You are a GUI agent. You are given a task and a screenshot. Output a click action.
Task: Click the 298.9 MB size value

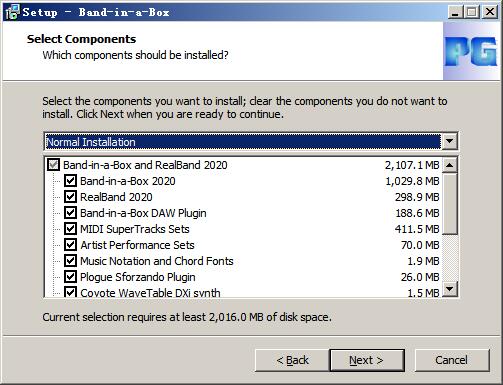coord(417,197)
